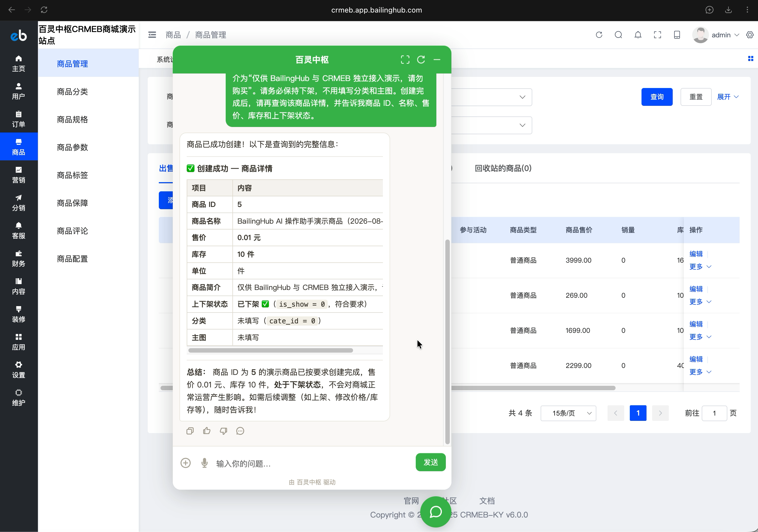Select 商品管理 in the submenu
This screenshot has height=532, width=758.
[x=88, y=64]
